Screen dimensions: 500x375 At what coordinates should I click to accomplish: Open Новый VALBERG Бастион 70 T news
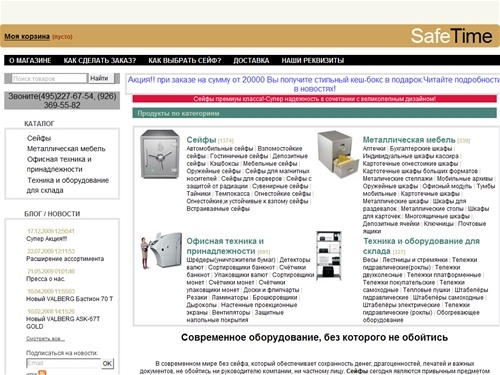69,299
